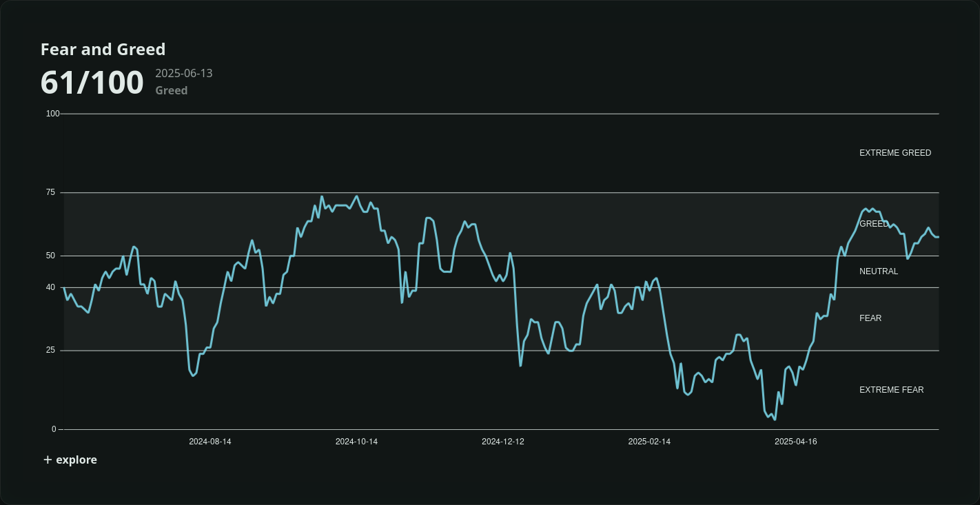Select the 2024-08-14 axis label
980x505 pixels.
[210, 442]
